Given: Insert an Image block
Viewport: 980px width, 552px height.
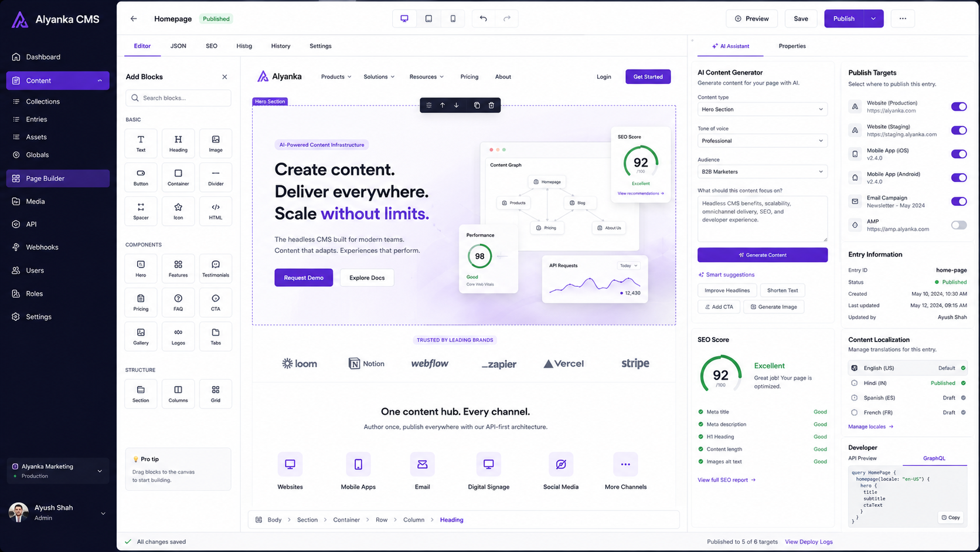Looking at the screenshot, I should 216,144.
